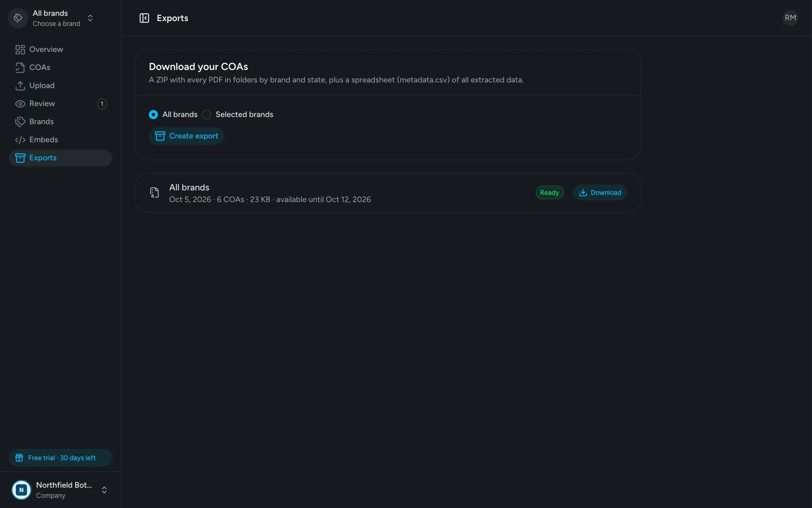
Task: Click the ZIP description text mentioning metadata.csv
Action: pos(336,80)
